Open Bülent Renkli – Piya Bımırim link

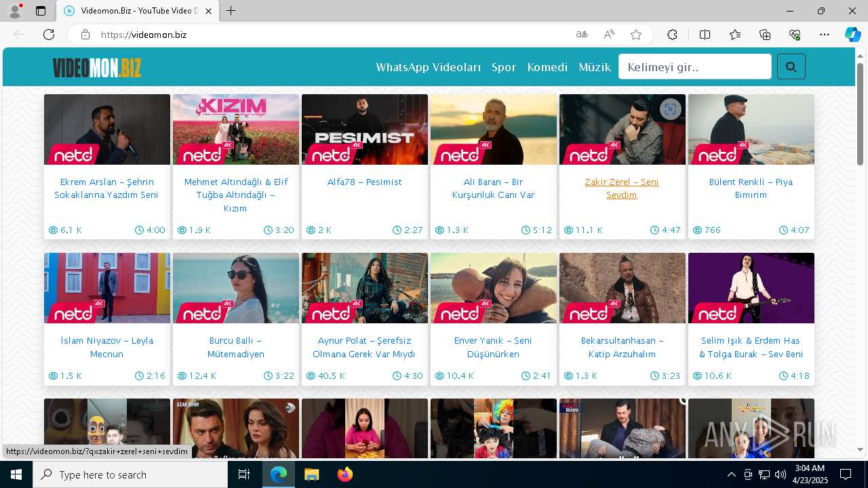751,188
